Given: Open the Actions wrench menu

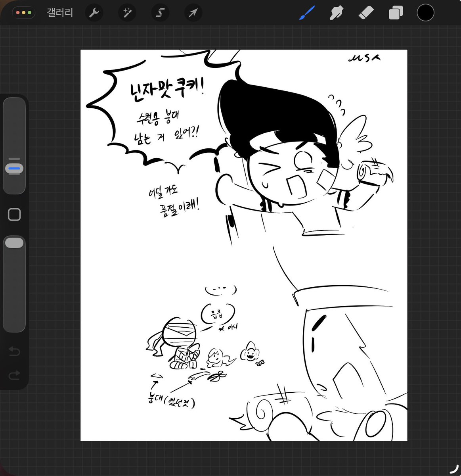Looking at the screenshot, I should click(x=94, y=13).
